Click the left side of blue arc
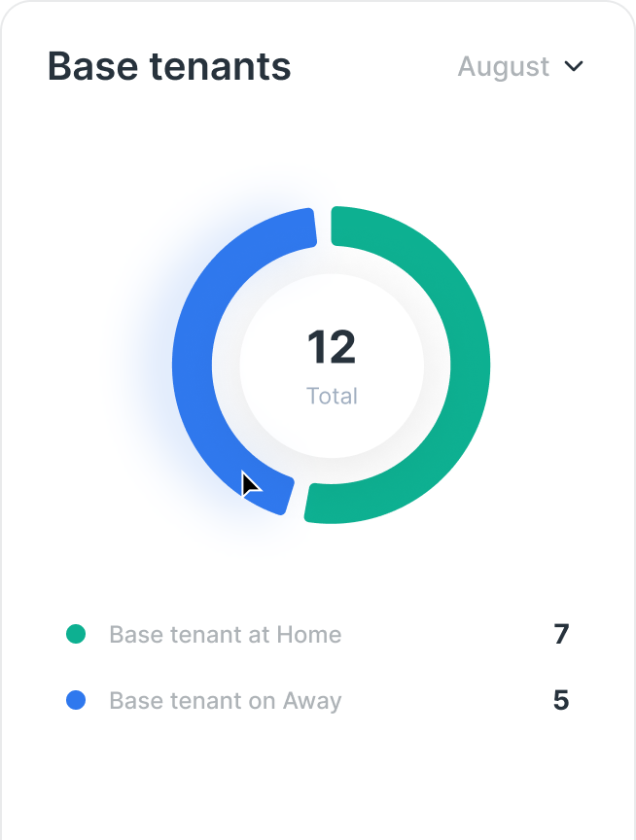Screen dimensions: 636x840 coord(192,365)
